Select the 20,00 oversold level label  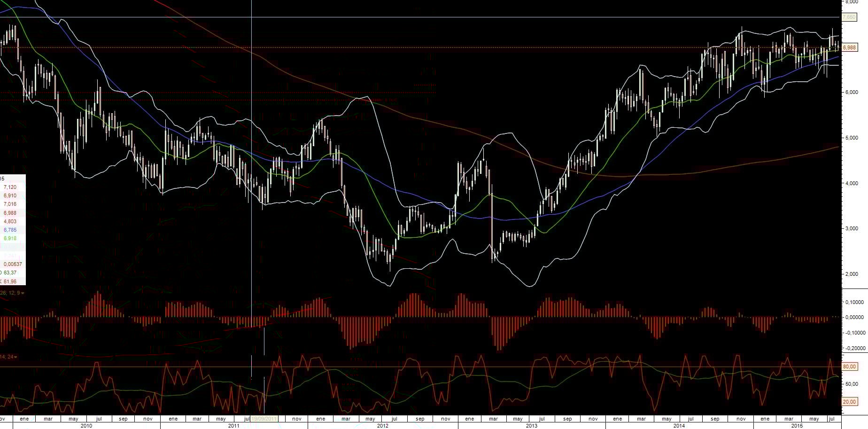pyautogui.click(x=849, y=402)
